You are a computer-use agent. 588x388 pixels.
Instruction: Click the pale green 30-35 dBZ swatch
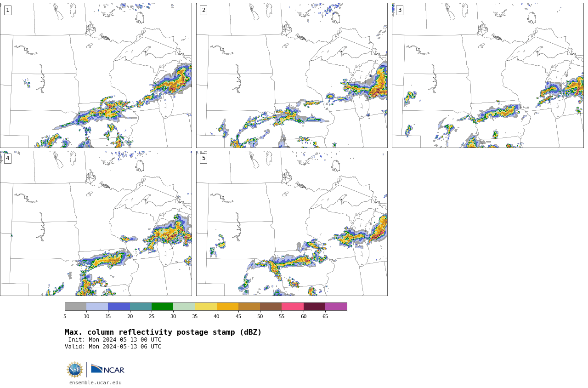184,307
